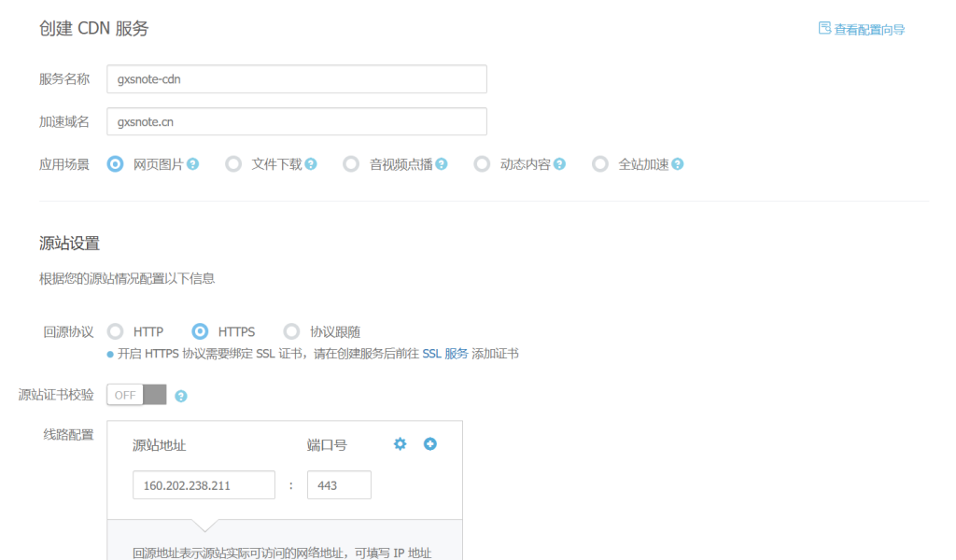
Task: Open help for 全站加速 scenario
Action: [x=678, y=164]
